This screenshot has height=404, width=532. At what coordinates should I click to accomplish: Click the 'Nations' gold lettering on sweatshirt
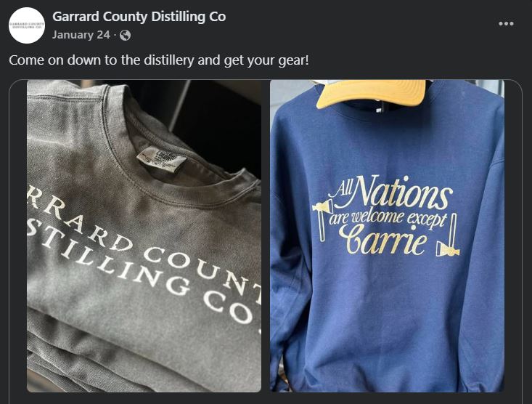(402, 194)
